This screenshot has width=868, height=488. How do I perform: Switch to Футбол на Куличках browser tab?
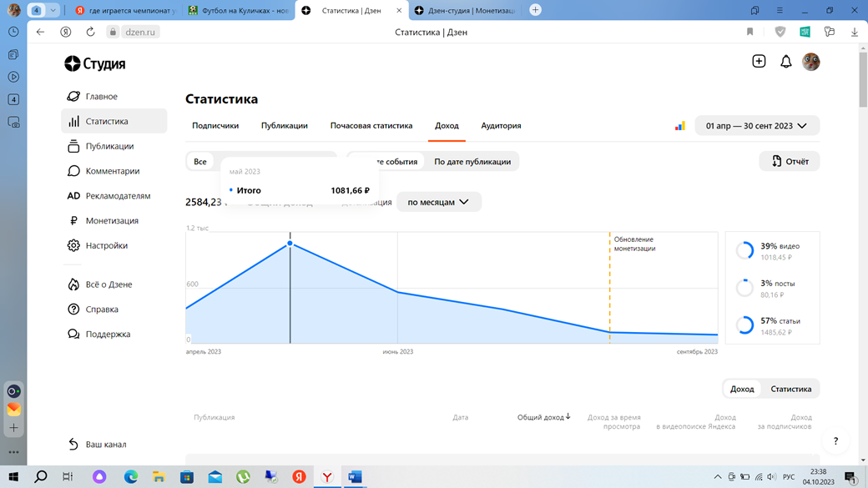point(240,11)
